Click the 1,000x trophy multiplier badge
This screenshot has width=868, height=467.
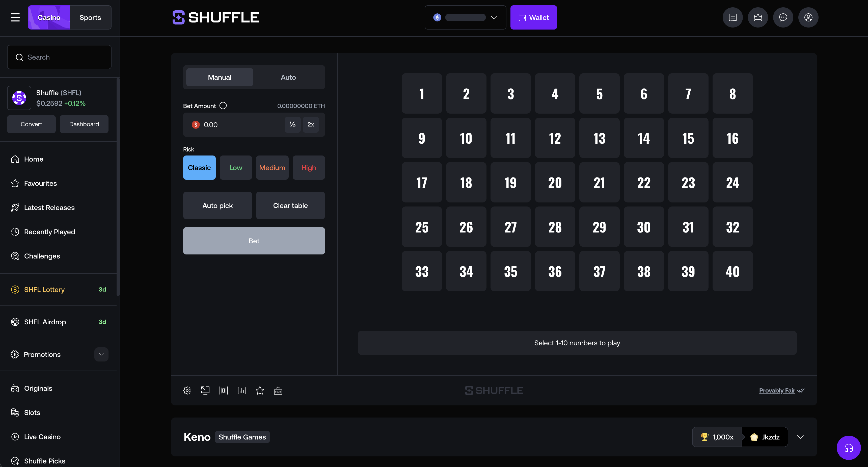click(717, 437)
